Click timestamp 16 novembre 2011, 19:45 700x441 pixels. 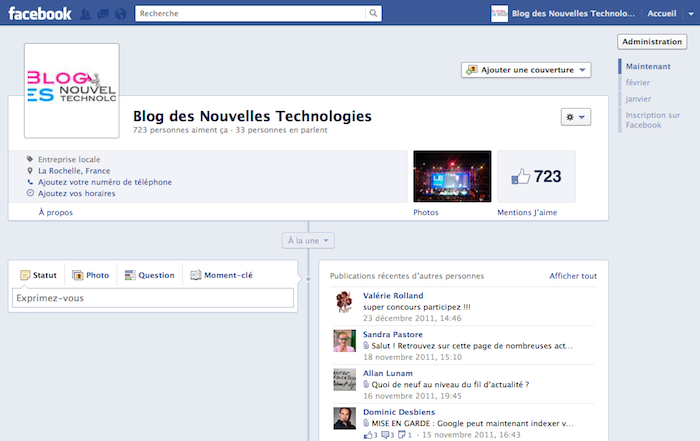pyautogui.click(x=412, y=396)
